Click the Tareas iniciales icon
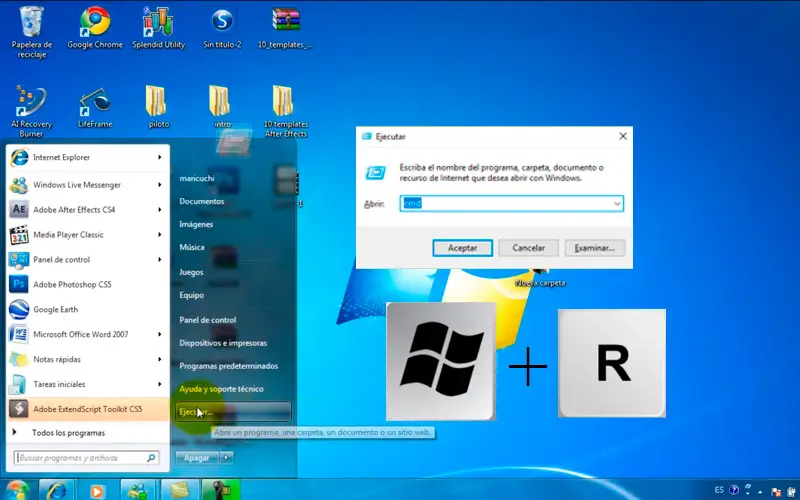Image resolution: width=800 pixels, height=500 pixels. click(x=19, y=384)
